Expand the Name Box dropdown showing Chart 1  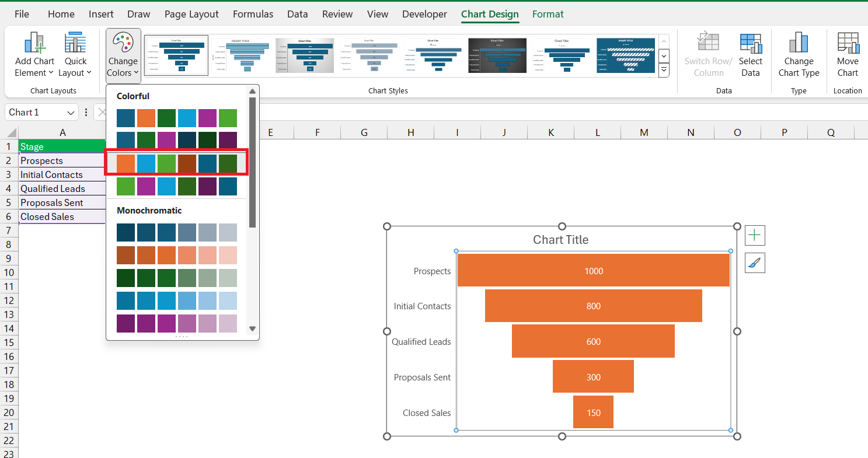point(72,113)
